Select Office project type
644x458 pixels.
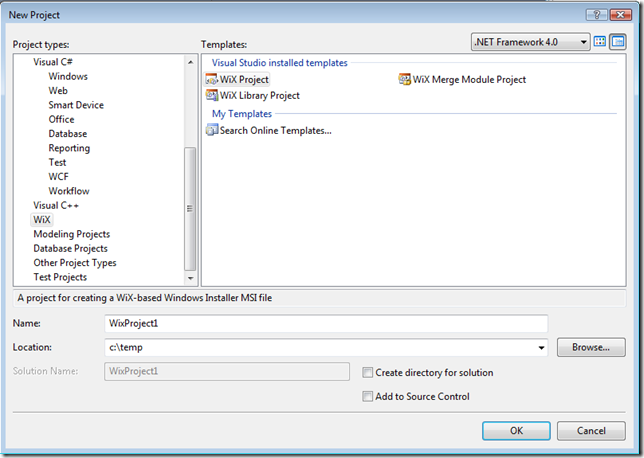coord(61,120)
